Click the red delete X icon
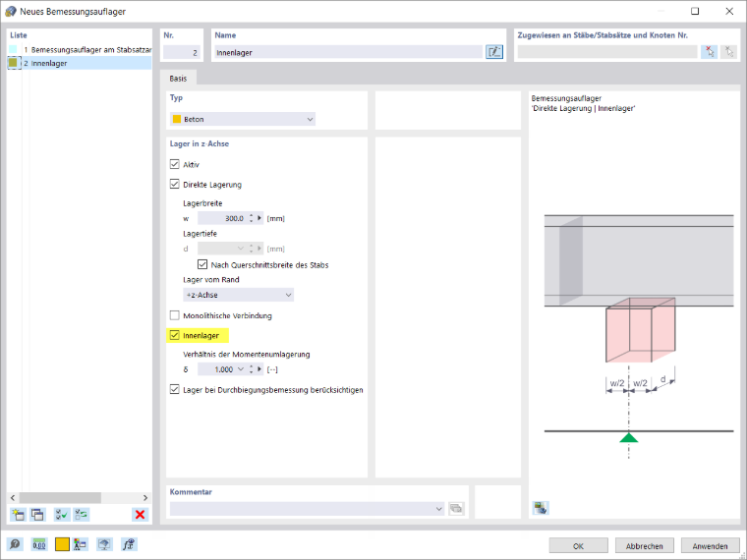This screenshot has width=747, height=560. (140, 514)
